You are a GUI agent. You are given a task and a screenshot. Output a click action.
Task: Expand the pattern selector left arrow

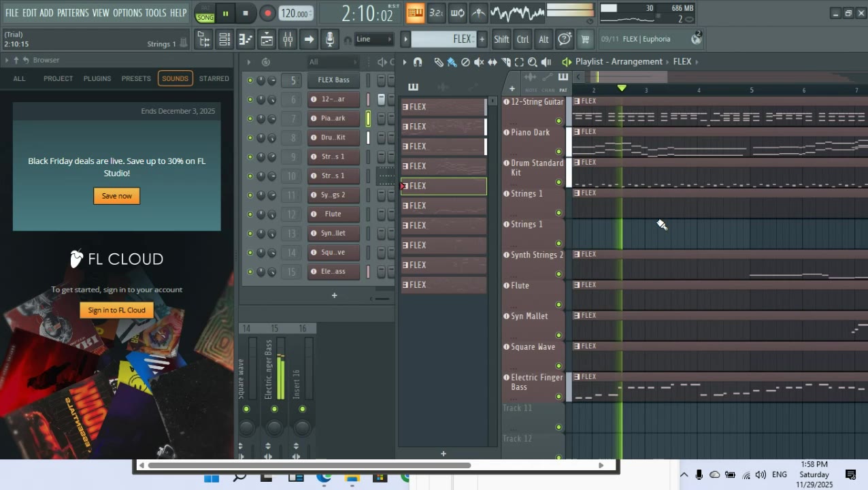coord(405,39)
